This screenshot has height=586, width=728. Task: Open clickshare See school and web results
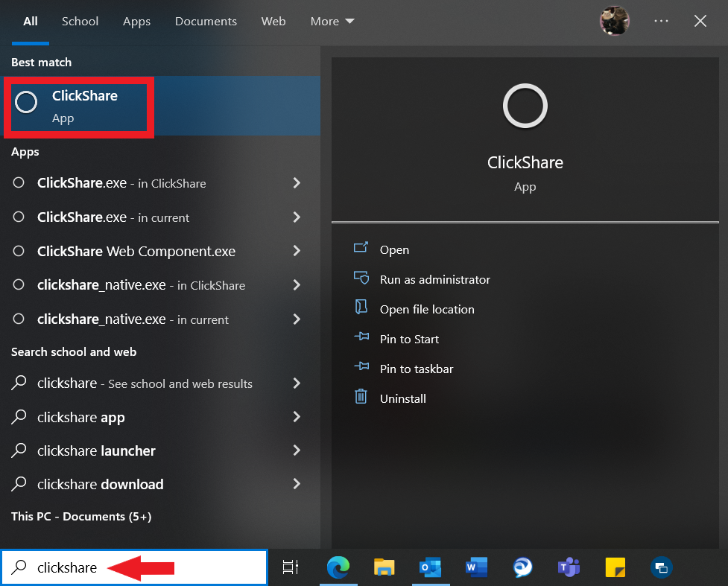click(144, 383)
